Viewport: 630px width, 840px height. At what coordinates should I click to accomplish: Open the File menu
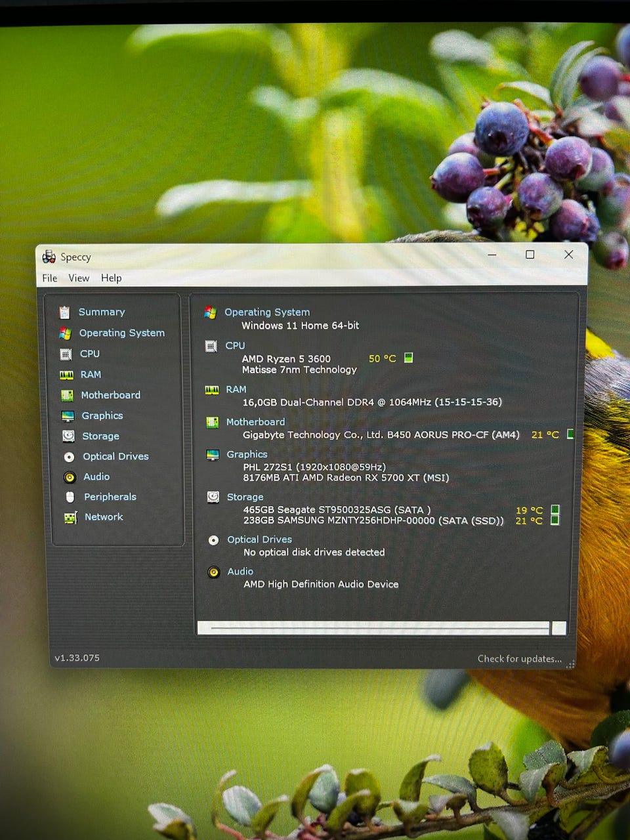pyautogui.click(x=50, y=278)
